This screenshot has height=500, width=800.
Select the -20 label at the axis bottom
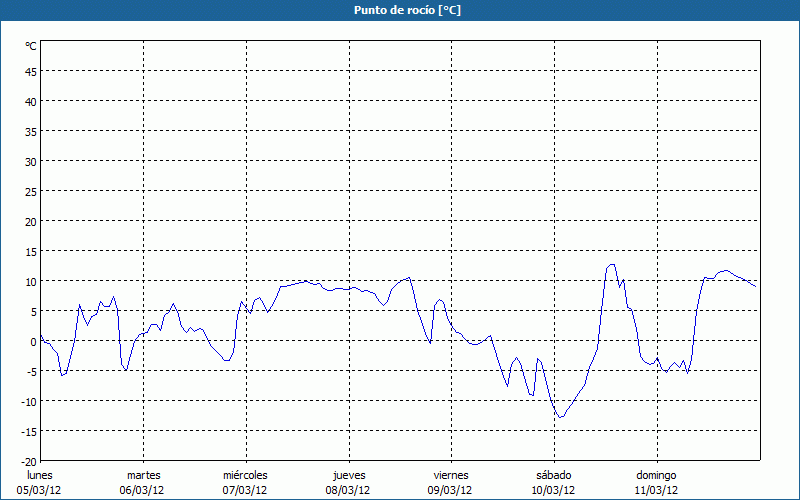click(x=28, y=461)
